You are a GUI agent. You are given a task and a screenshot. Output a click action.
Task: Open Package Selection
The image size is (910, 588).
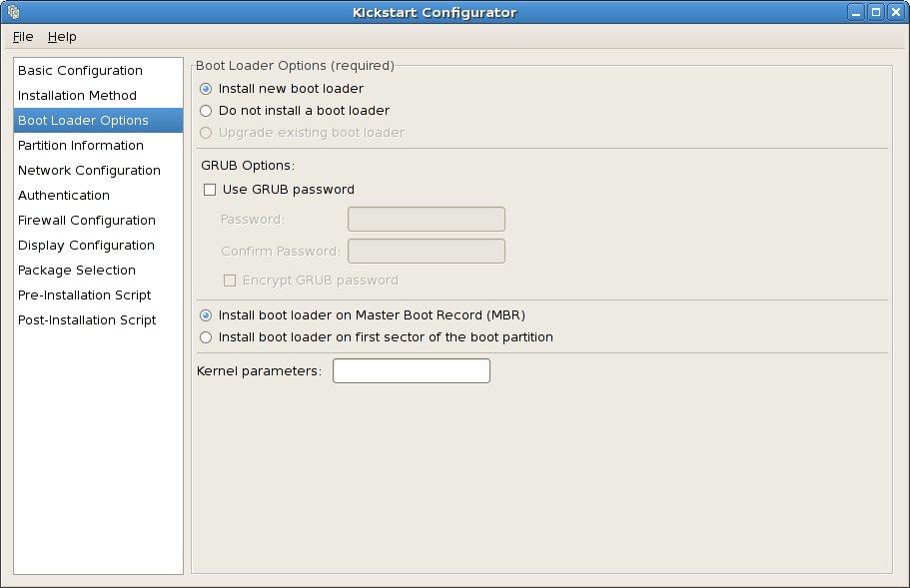click(77, 270)
